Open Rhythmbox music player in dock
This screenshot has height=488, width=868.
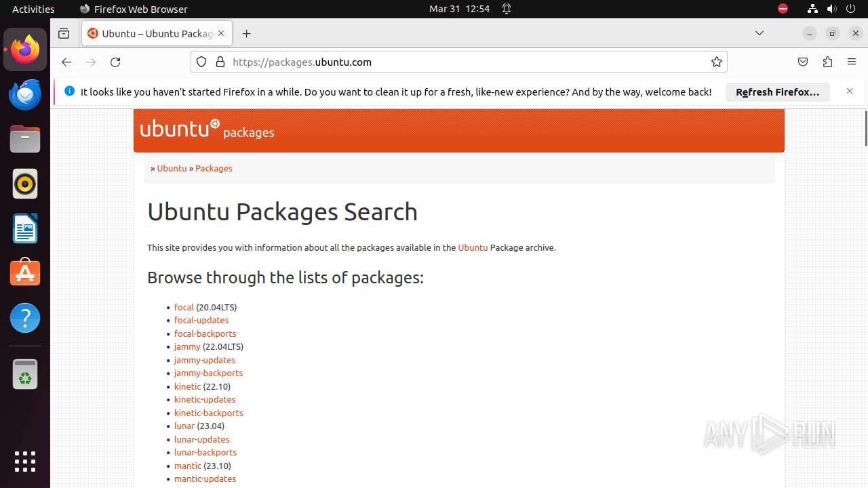coord(25,184)
